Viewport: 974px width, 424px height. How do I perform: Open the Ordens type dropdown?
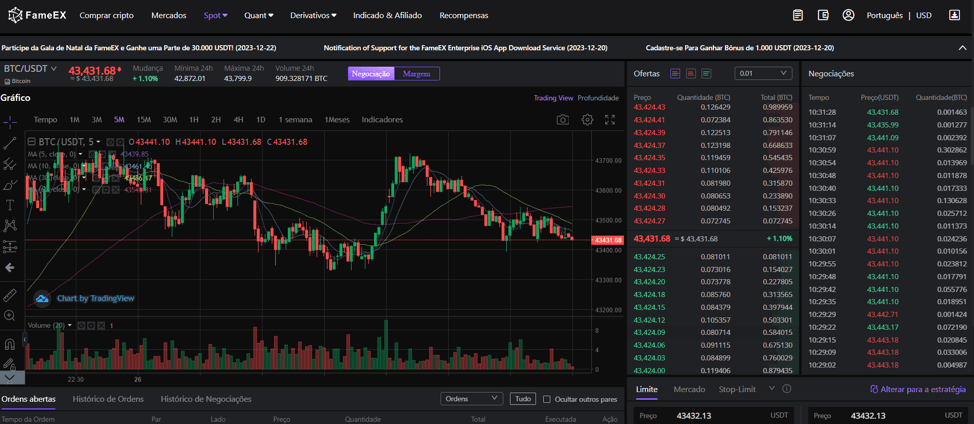[471, 399]
